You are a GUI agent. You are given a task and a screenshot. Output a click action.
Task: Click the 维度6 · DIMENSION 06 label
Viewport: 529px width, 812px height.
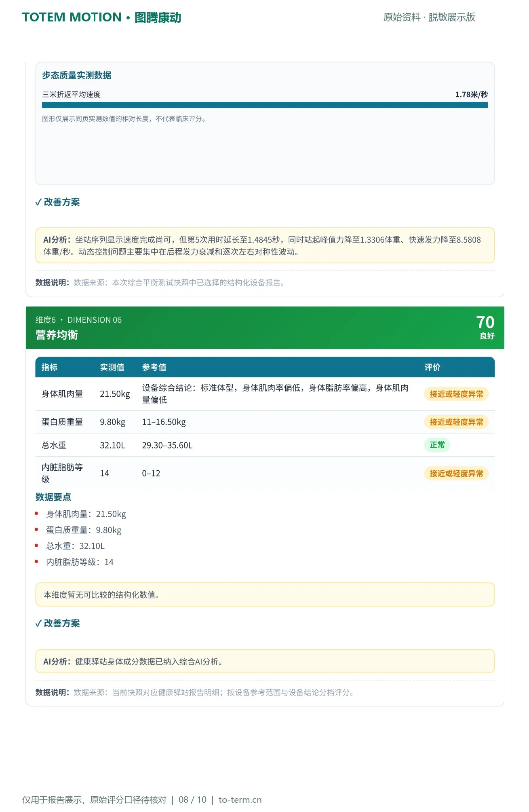(x=78, y=320)
